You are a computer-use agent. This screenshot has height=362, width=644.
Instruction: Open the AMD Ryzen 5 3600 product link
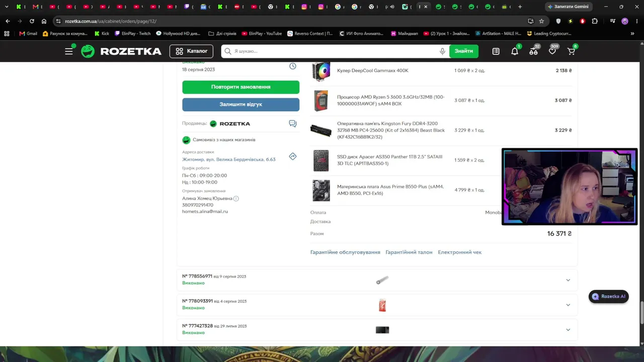tap(391, 100)
